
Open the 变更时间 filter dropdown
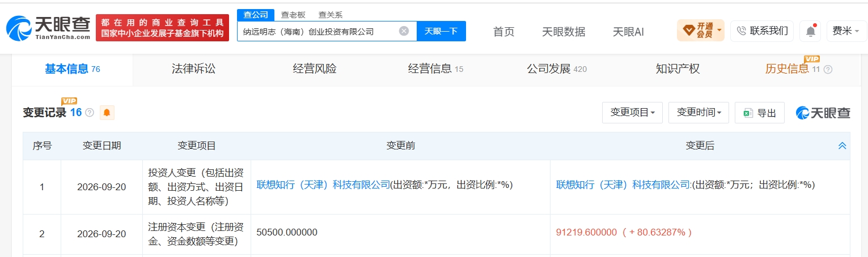[x=698, y=113]
